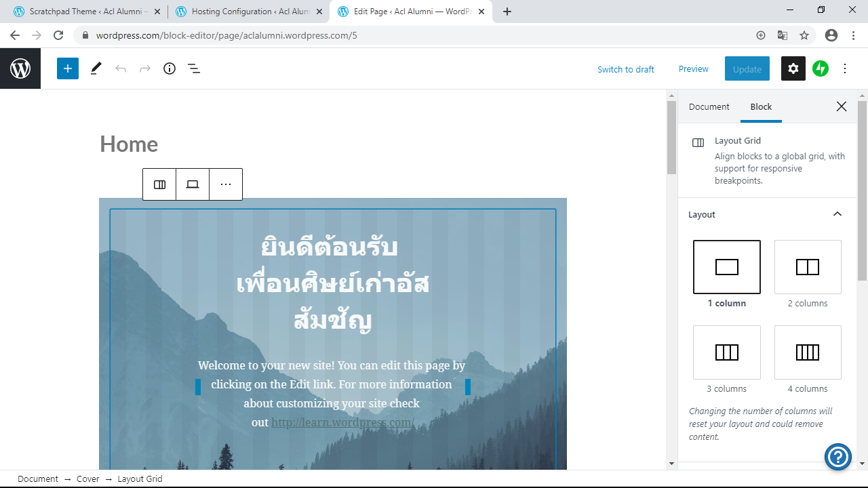Select the pencil Tools icon in toolbar

coord(96,68)
